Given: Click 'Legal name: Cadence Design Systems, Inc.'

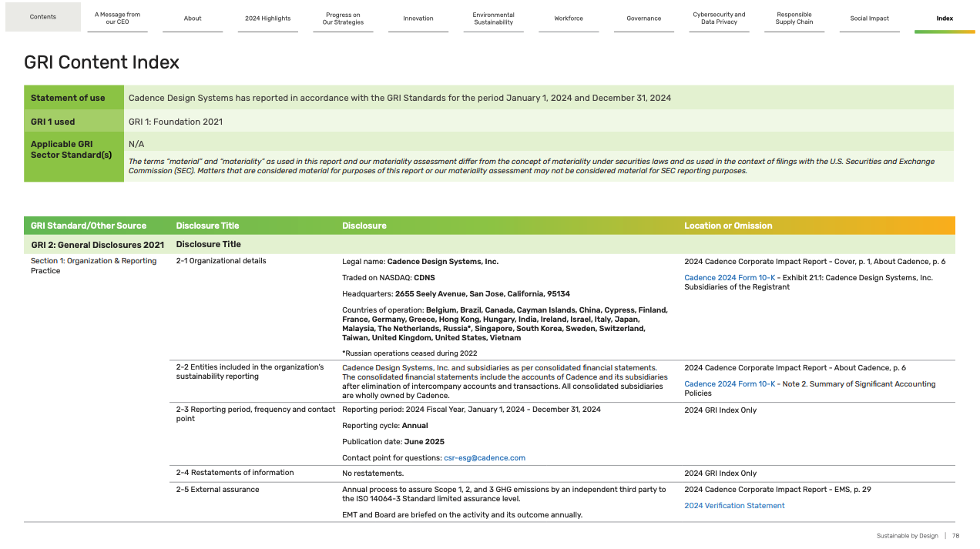Looking at the screenshot, I should [420, 262].
